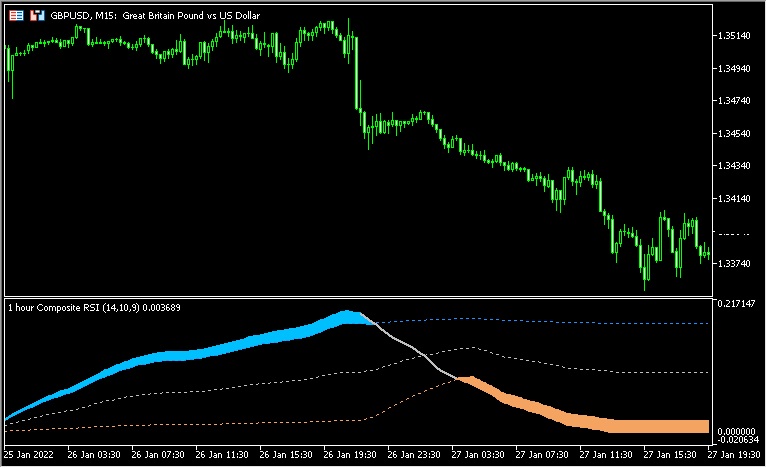
Task: Open the Depth of Market icon
Action: (16, 17)
